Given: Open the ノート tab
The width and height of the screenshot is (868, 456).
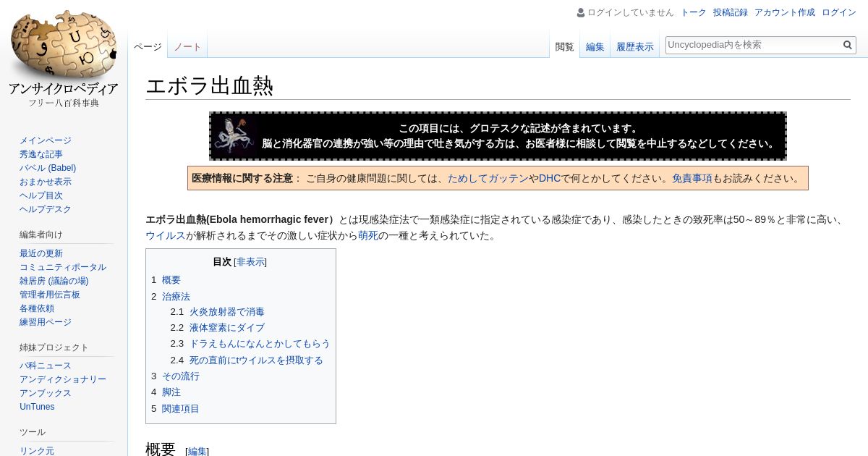Looking at the screenshot, I should pos(187,47).
